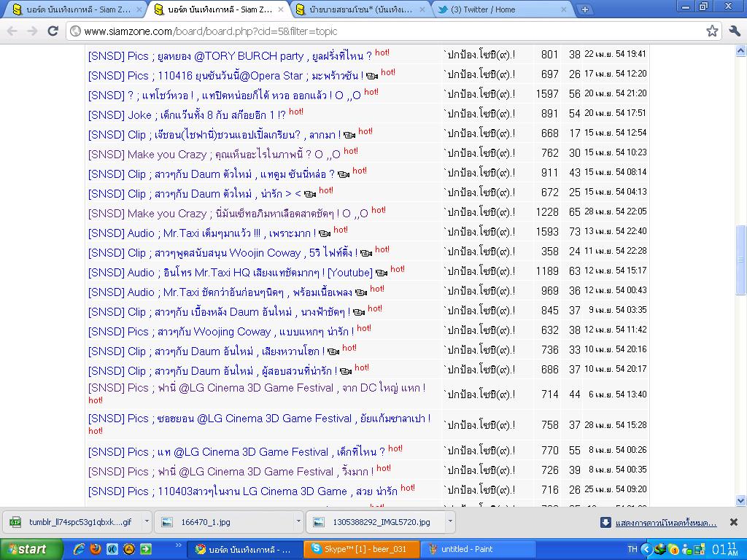
Task: Close the downloads bar
Action: click(734, 522)
